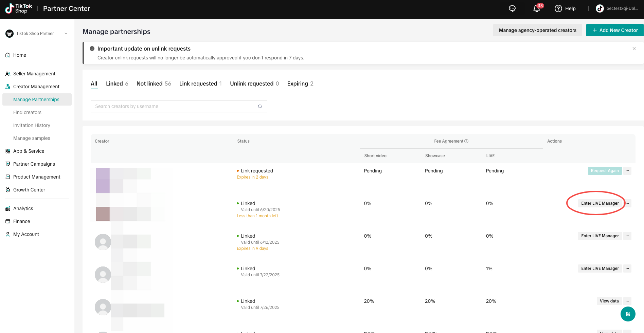644x333 pixels.
Task: Dismiss the unlink requests update banner
Action: coord(634,49)
